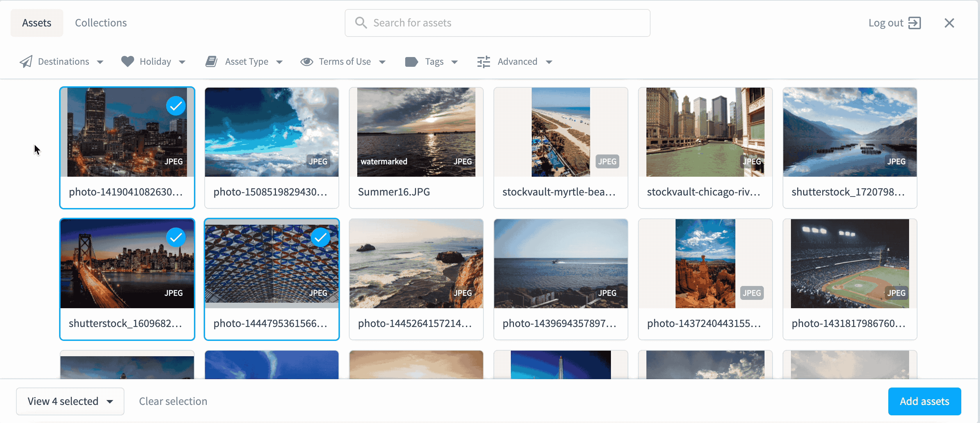980x423 pixels.
Task: Click Clear selection link
Action: click(173, 401)
